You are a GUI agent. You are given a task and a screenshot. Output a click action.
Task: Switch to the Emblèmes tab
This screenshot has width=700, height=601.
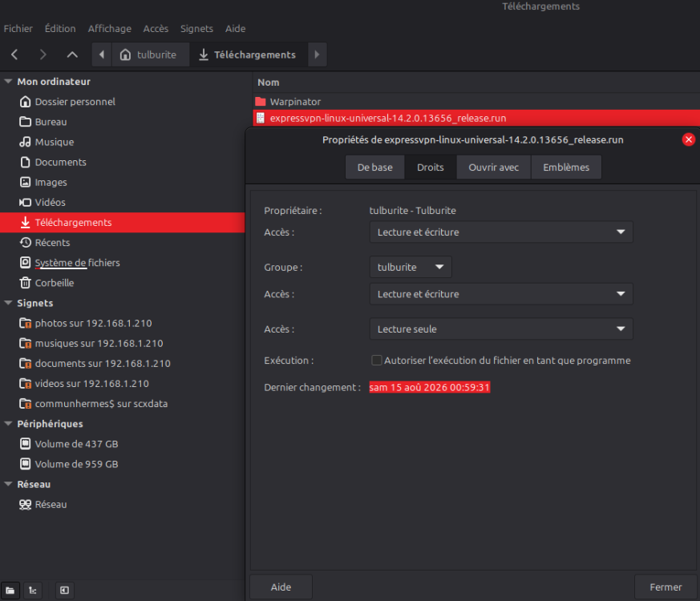pos(566,167)
